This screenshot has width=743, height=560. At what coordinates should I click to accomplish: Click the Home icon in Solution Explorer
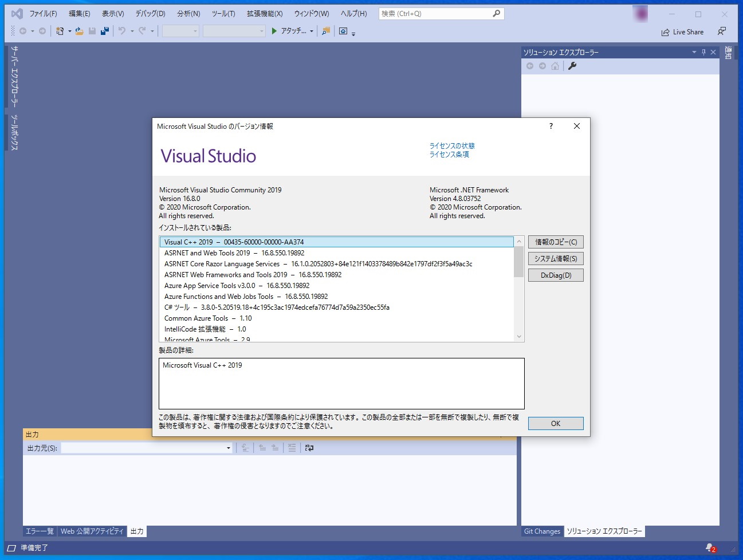click(x=555, y=66)
